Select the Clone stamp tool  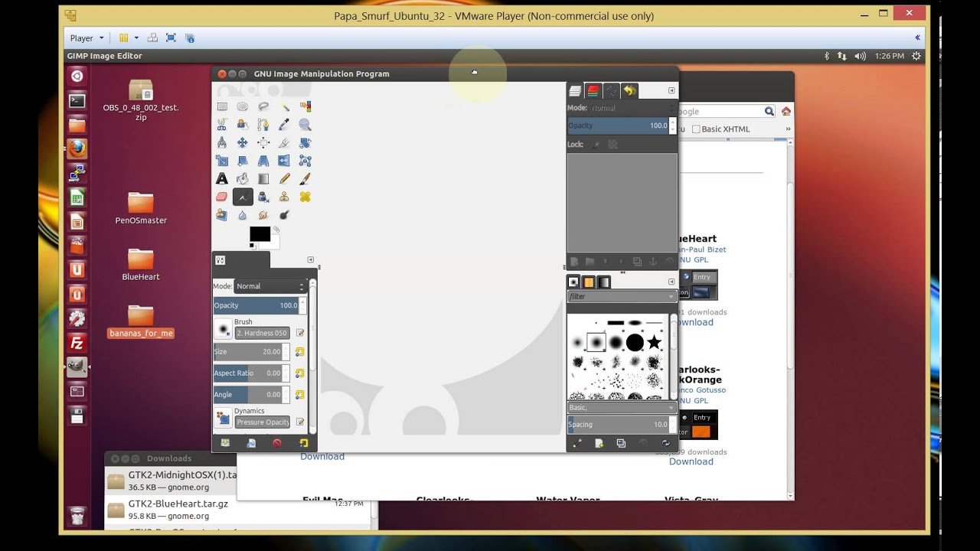pos(284,197)
